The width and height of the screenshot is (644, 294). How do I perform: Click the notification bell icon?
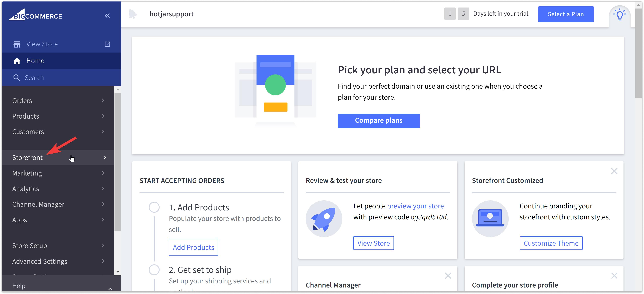coord(133,14)
